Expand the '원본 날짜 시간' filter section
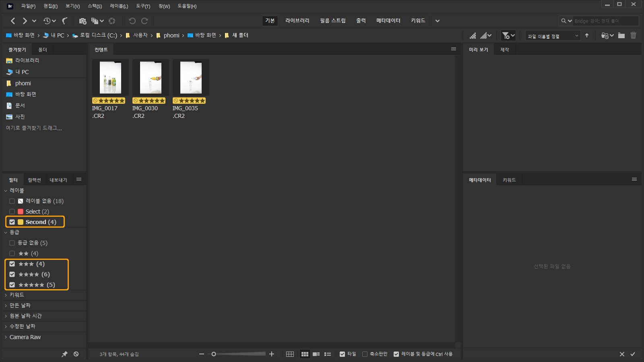The image size is (644, 362). (x=6, y=316)
